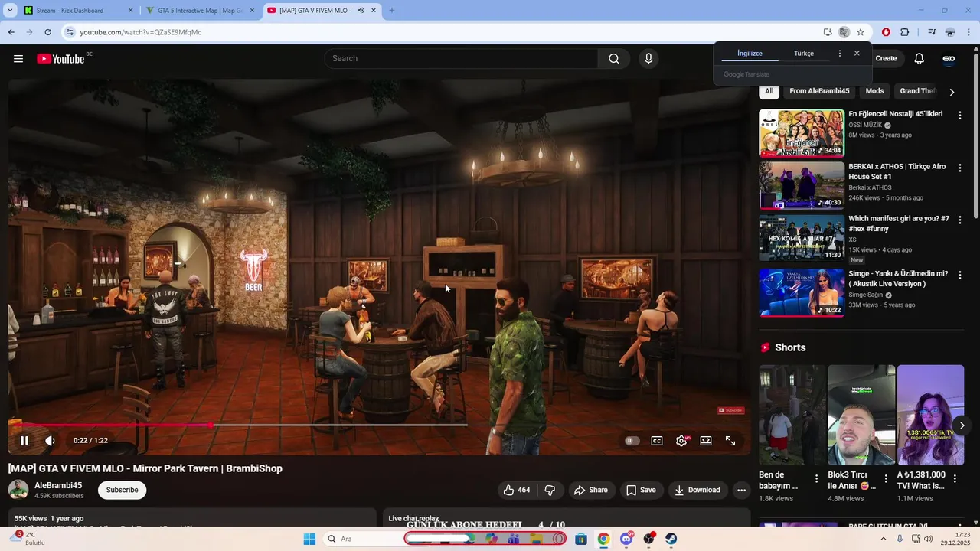980x551 pixels.
Task: Open options for Simge video
Action: [x=959, y=275]
